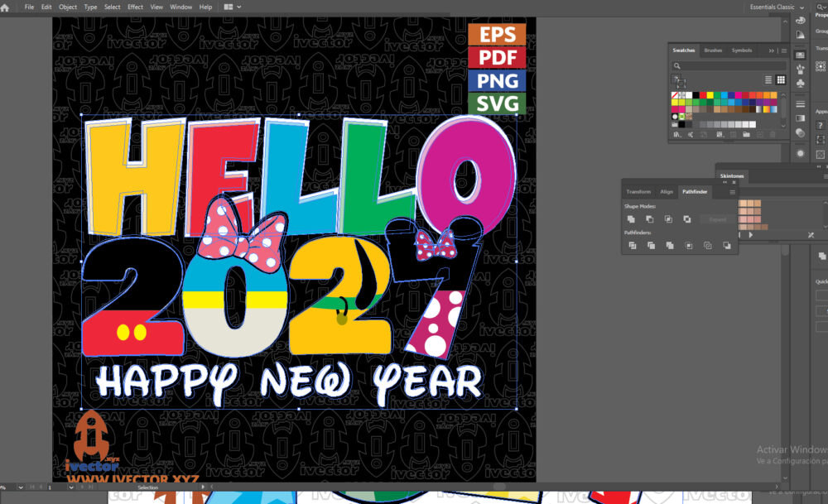This screenshot has width=828, height=504.
Task: Click the Happy New Year text on canvas
Action: click(x=289, y=382)
